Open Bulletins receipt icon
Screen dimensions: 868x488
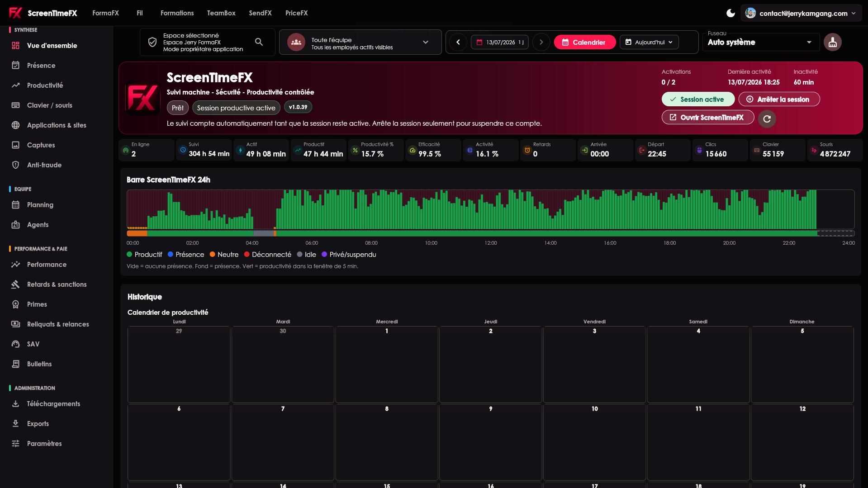click(16, 364)
